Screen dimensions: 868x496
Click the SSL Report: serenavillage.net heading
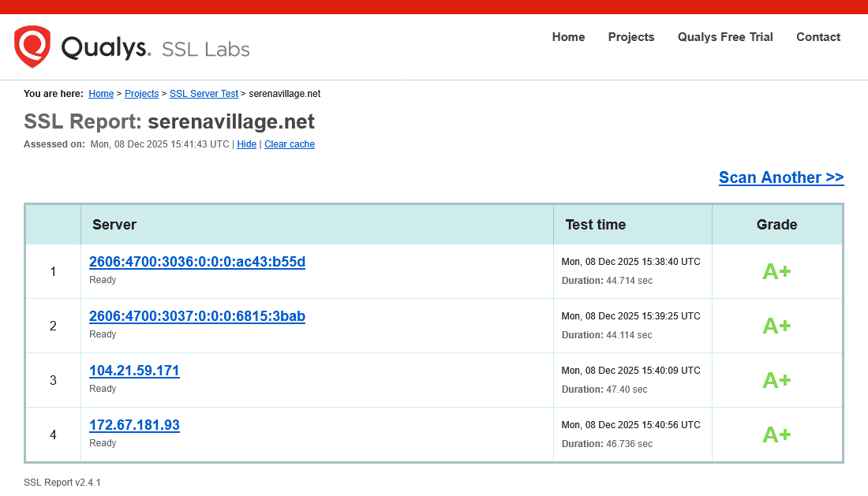tap(169, 121)
